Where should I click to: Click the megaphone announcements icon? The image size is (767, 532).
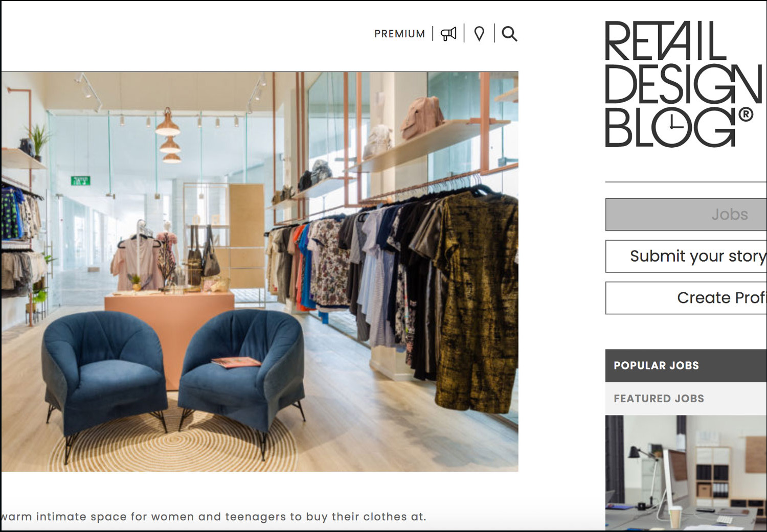pos(448,34)
